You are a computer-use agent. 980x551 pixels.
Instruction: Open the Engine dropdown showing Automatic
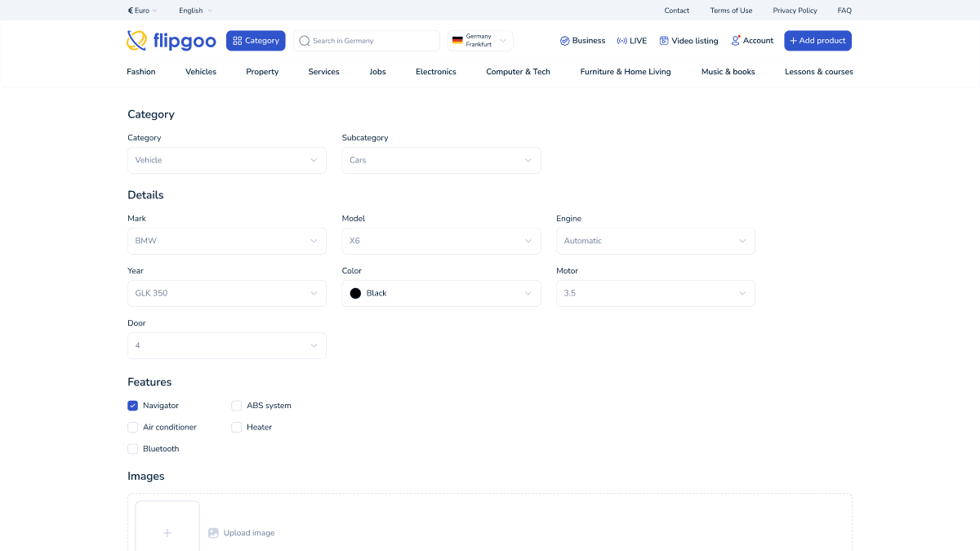click(x=655, y=241)
